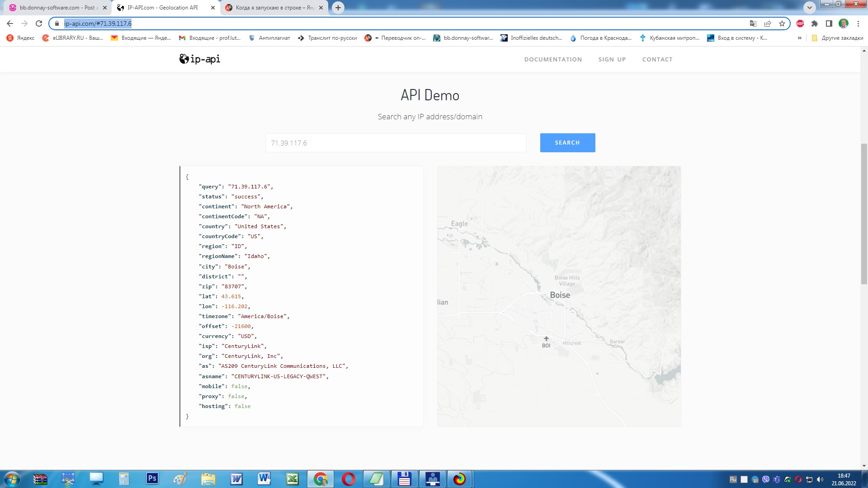868x488 pixels.
Task: Open Photoshop from the taskbar
Action: [152, 479]
